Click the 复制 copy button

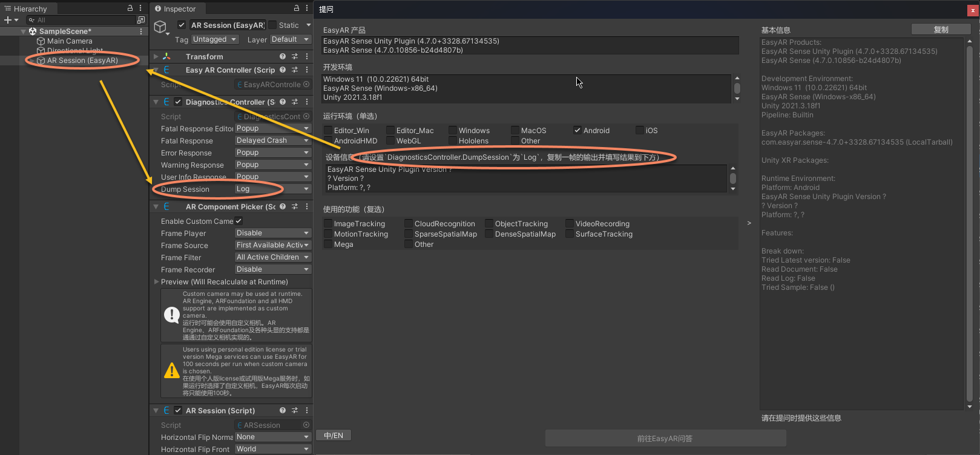[941, 30]
